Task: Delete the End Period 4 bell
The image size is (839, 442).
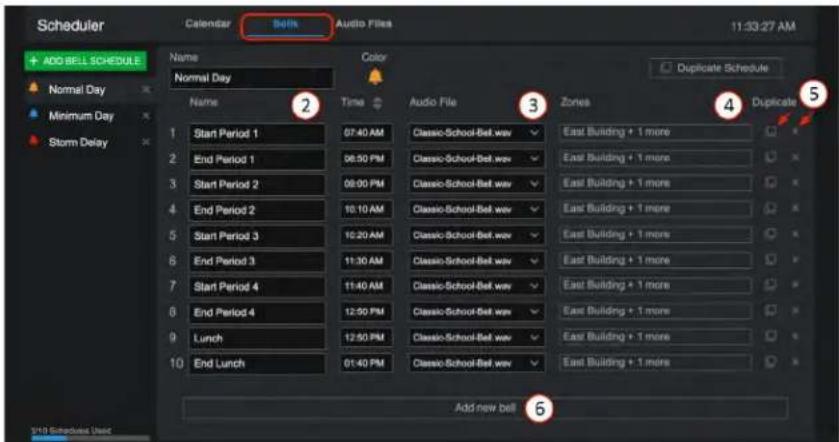Action: [x=795, y=310]
